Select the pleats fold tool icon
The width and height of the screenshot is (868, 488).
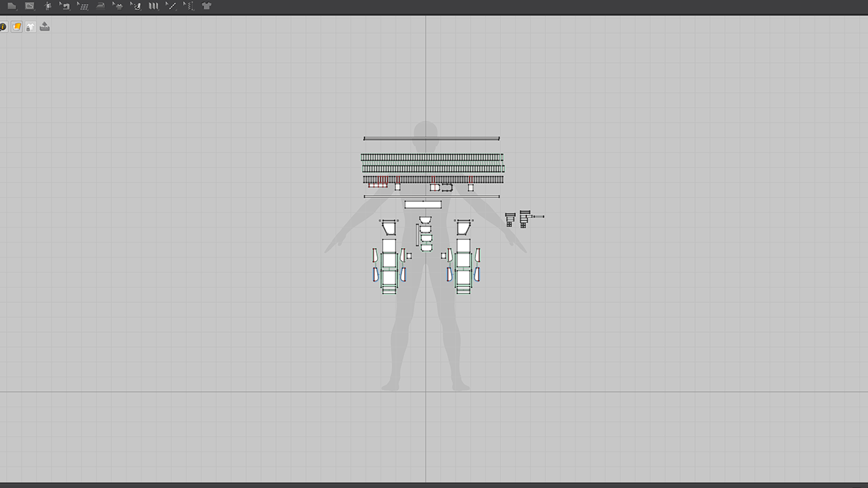pyautogui.click(x=153, y=6)
